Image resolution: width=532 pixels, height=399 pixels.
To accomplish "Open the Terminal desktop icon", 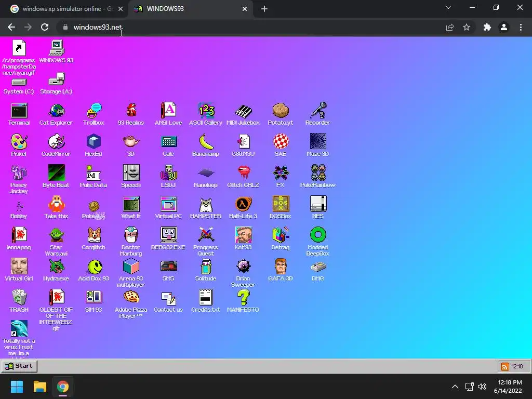I will tap(19, 115).
